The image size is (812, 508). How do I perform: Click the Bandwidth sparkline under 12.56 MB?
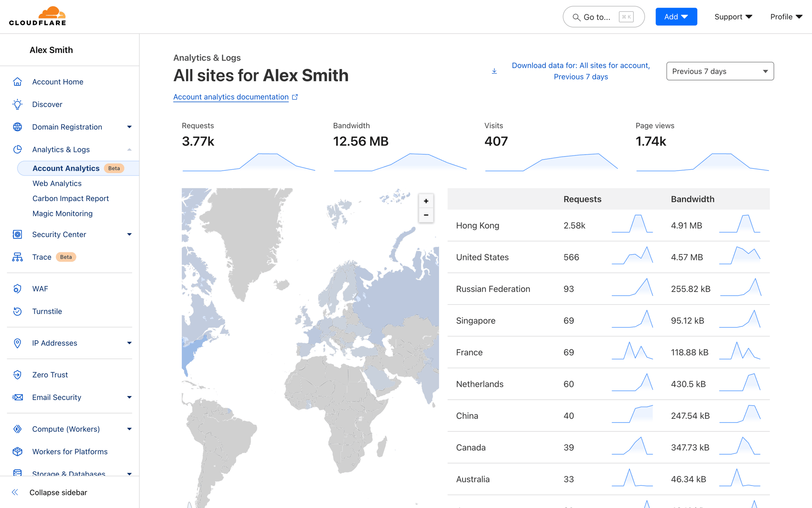pyautogui.click(x=400, y=162)
